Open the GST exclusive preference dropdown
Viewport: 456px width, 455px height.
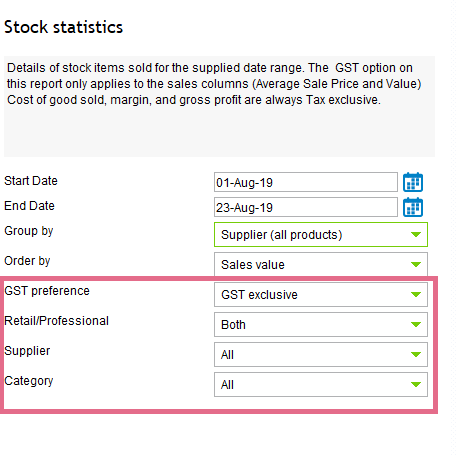pyautogui.click(x=321, y=295)
